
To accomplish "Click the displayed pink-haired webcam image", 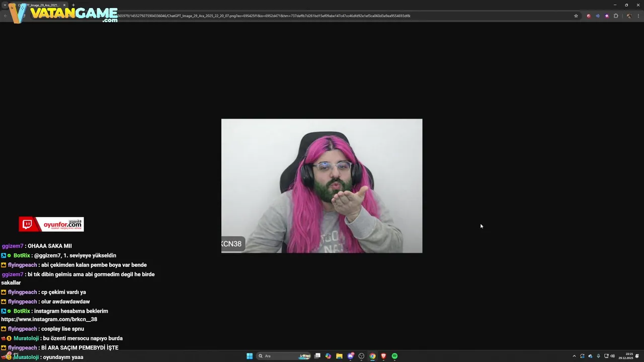I will click(x=322, y=186).
